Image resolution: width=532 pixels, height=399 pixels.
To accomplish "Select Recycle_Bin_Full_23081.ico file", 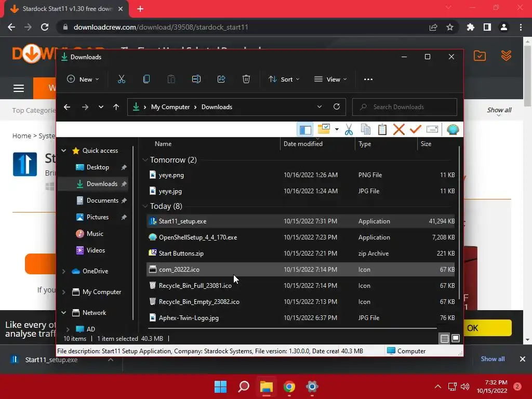I will tap(301, 286).
